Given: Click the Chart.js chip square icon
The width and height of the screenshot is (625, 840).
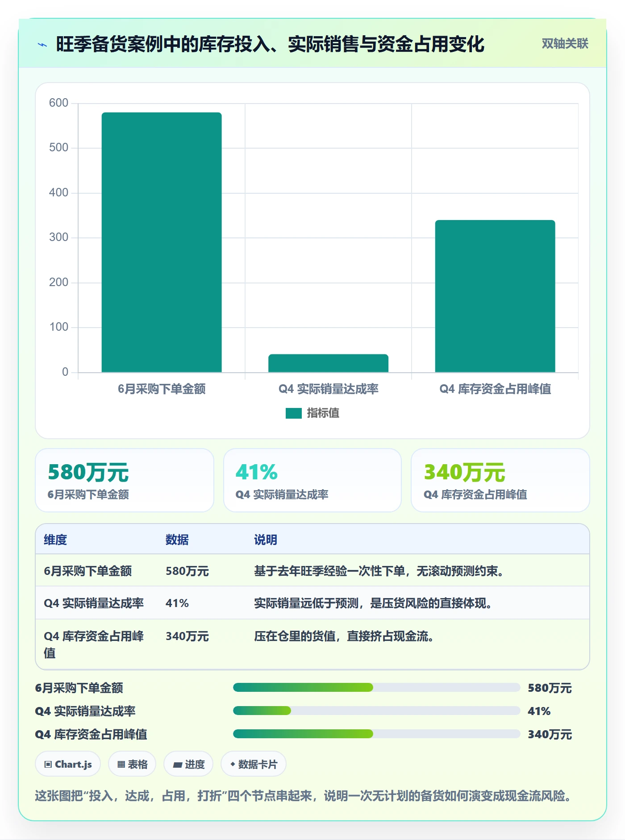Looking at the screenshot, I should 48,765.
